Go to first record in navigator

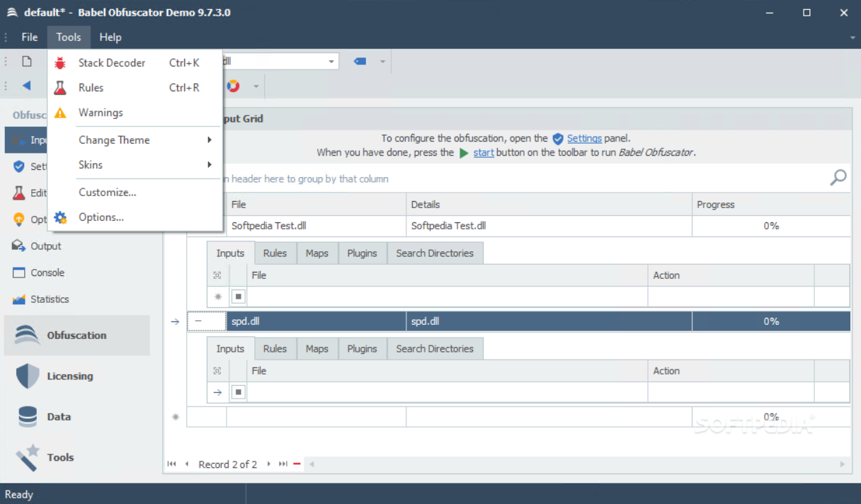[x=171, y=464]
